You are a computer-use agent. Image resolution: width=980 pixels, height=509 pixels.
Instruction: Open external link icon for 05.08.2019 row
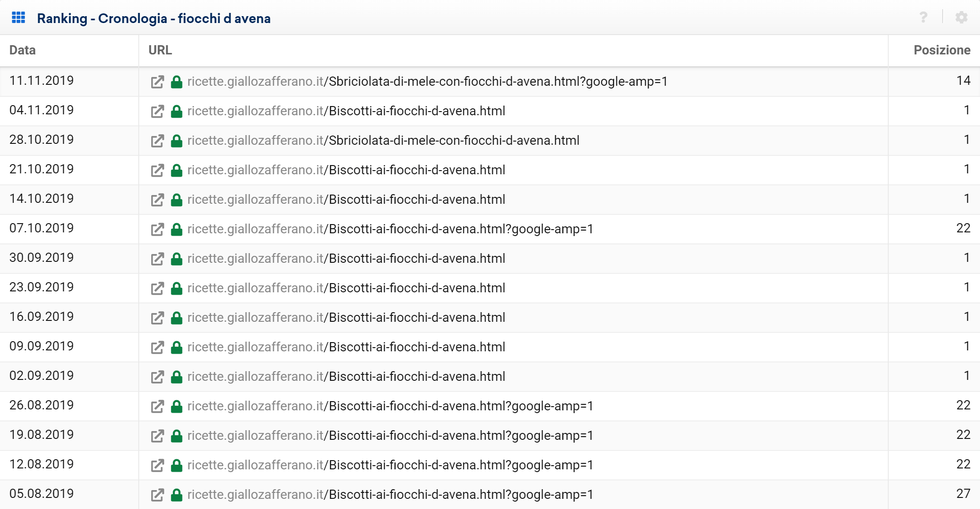click(x=157, y=495)
